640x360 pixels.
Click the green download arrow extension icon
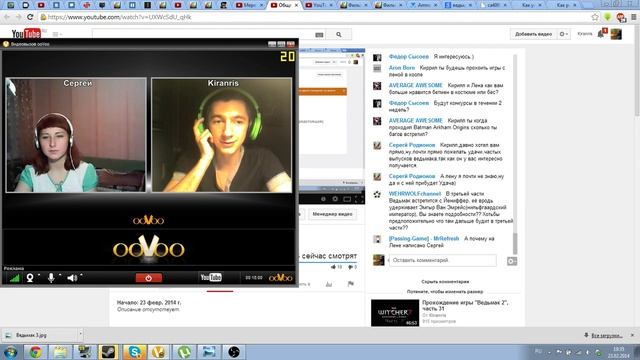(x=608, y=17)
